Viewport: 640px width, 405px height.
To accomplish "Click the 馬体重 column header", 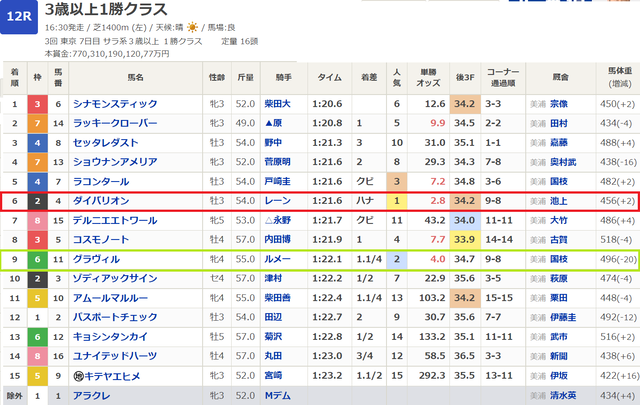I will (x=620, y=78).
